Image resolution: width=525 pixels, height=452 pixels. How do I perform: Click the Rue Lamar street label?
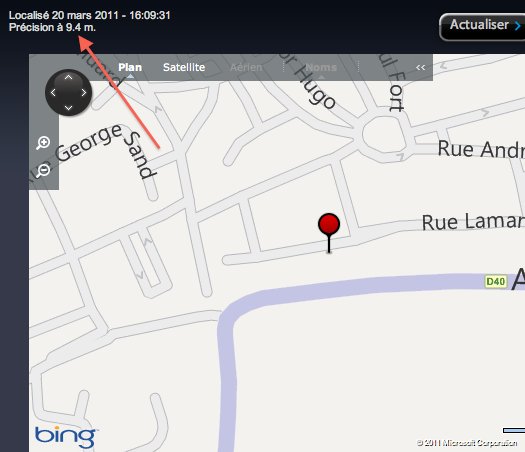(473, 222)
